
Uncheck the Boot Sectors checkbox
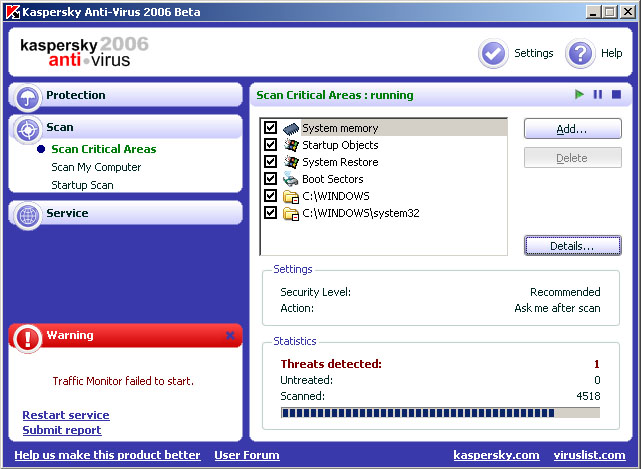(270, 179)
